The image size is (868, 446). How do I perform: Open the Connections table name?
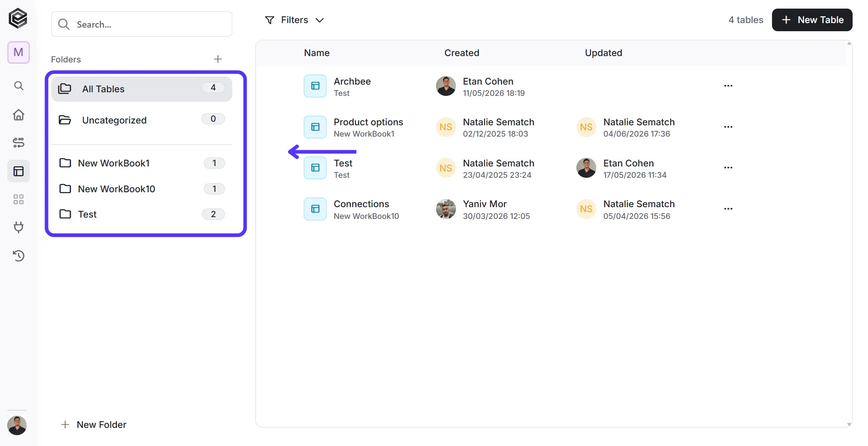coord(361,204)
